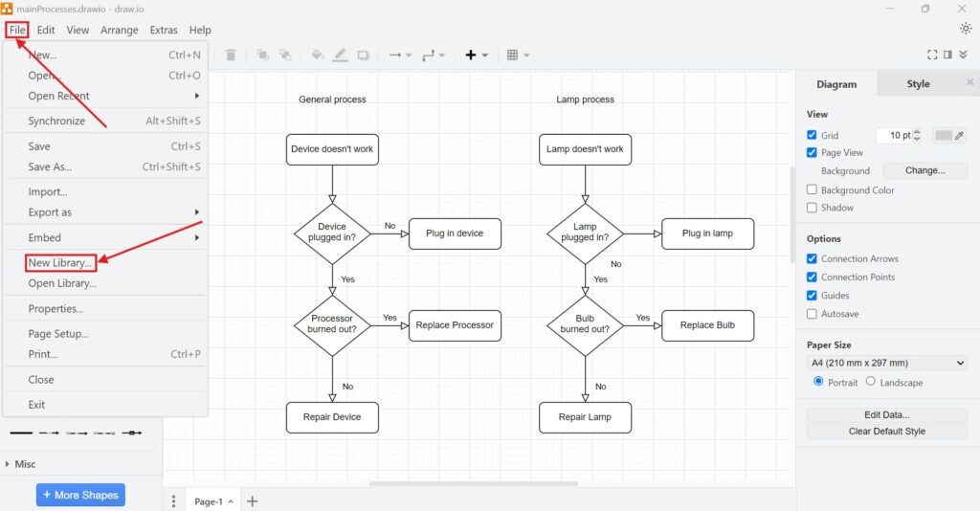Add a new page with plus icon
The height and width of the screenshot is (511, 980).
[x=253, y=501]
